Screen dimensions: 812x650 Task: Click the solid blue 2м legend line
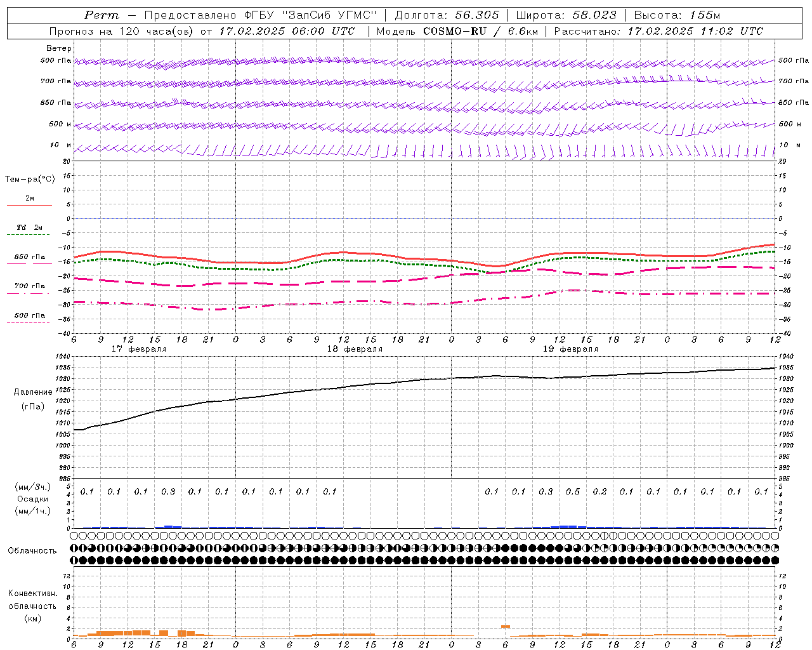point(29,206)
